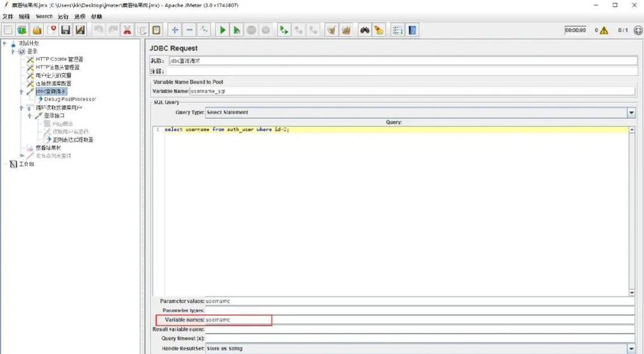Image resolution: width=644 pixels, height=354 pixels.
Task: Click the Variable names field
Action: (419, 320)
